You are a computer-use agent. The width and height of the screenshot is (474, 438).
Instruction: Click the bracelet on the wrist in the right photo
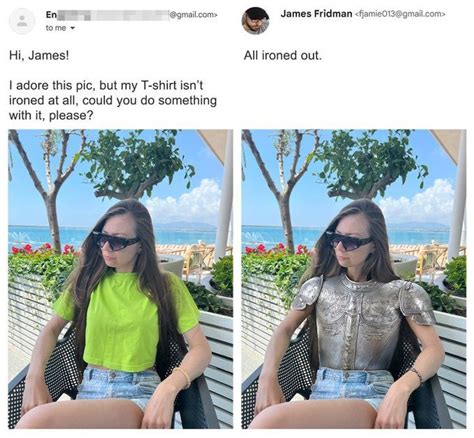click(x=417, y=374)
